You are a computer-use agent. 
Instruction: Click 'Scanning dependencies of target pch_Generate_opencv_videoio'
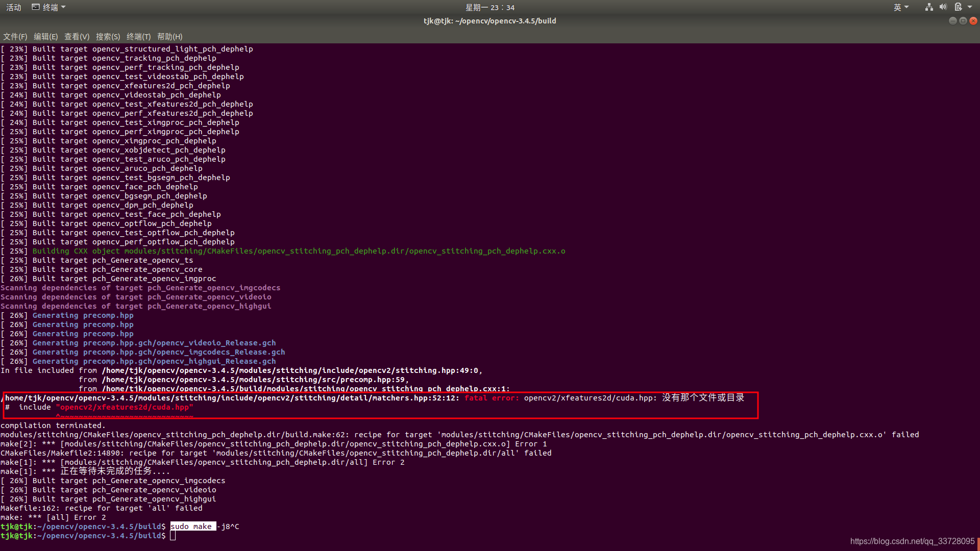(136, 297)
